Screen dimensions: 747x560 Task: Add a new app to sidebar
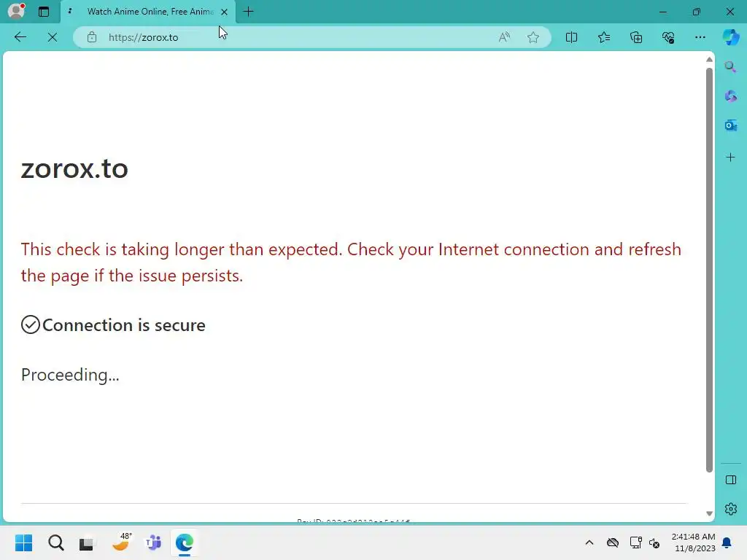coord(730,157)
